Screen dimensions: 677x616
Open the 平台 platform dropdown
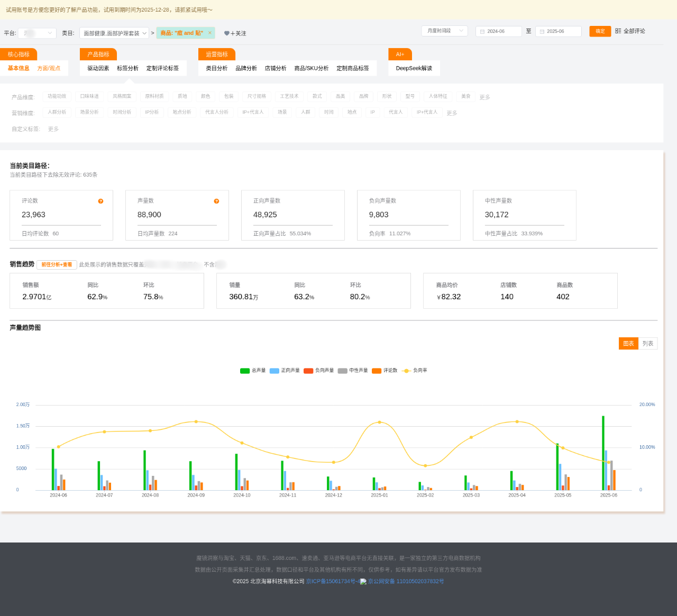tap(37, 33)
